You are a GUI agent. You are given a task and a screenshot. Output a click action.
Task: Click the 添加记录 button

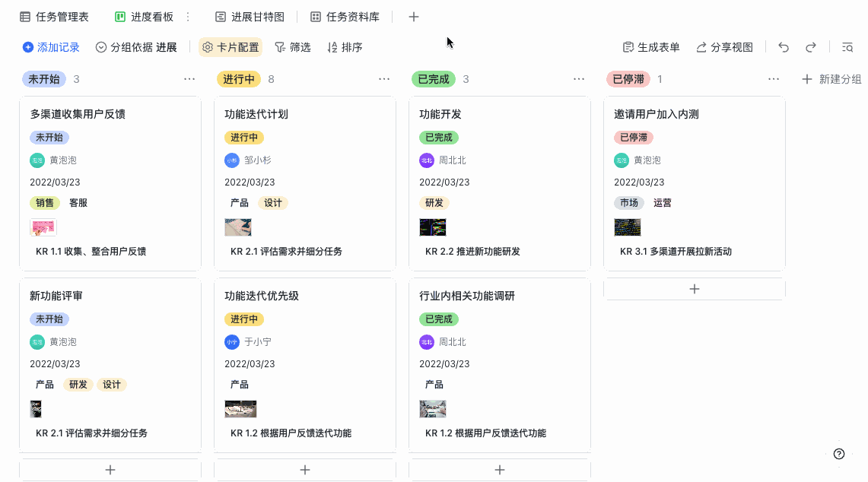coord(51,47)
